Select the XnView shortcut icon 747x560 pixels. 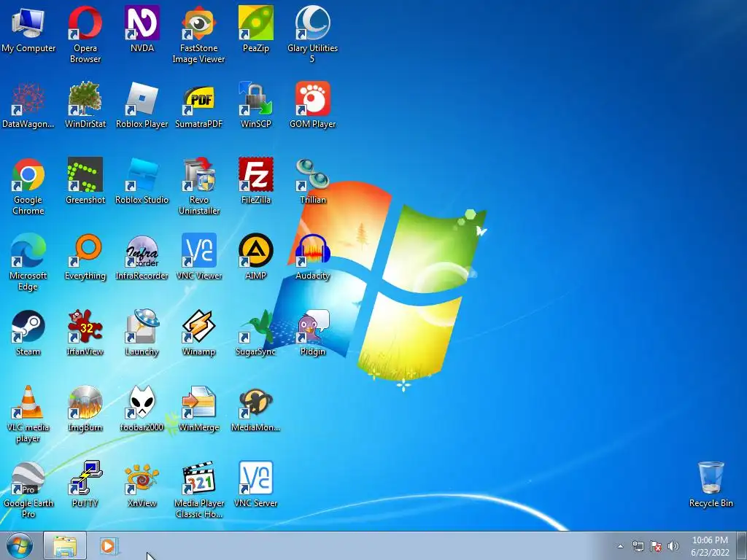142,478
